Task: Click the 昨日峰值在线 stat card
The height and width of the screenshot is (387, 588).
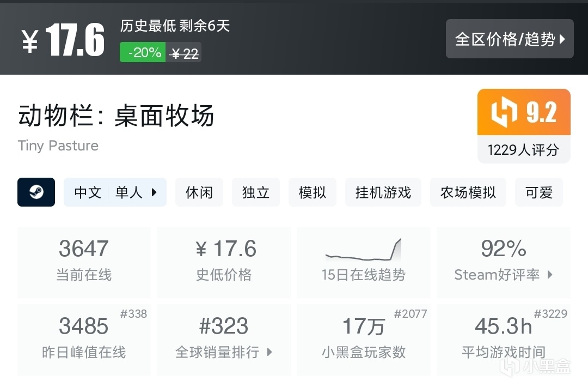Action: point(84,340)
